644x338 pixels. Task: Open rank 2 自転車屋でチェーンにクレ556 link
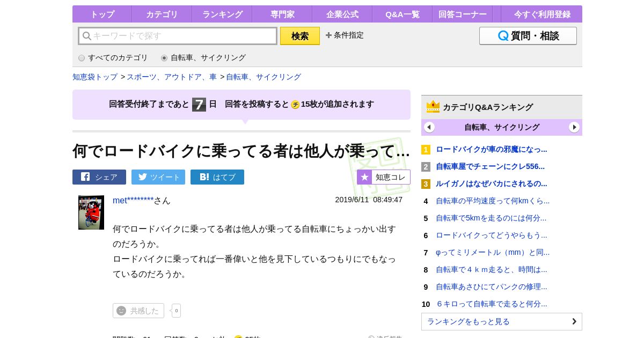tap(490, 166)
